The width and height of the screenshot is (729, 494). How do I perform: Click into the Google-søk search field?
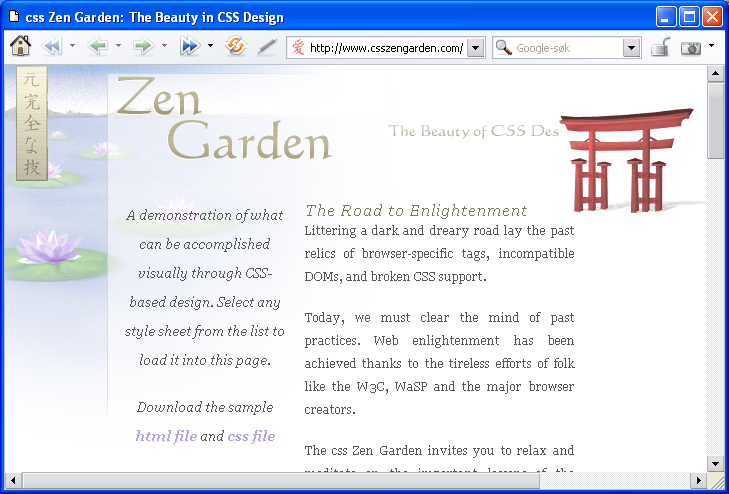(567, 47)
